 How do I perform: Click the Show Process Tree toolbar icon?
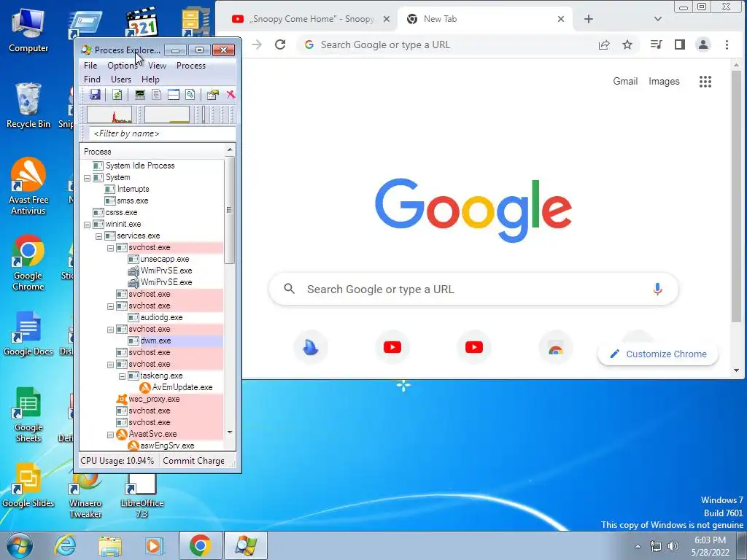tap(156, 94)
